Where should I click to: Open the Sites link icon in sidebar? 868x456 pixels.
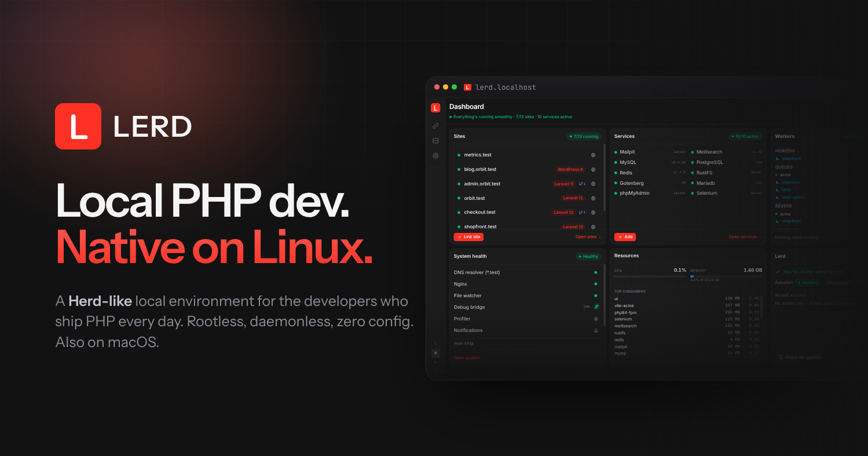(x=435, y=126)
